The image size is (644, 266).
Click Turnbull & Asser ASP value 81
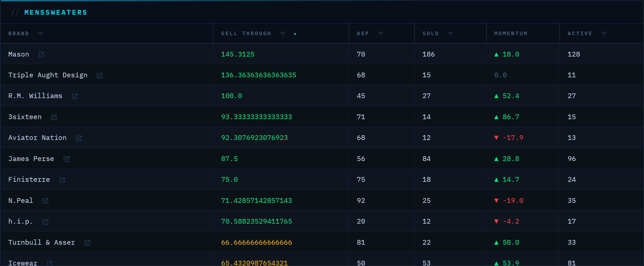361,242
